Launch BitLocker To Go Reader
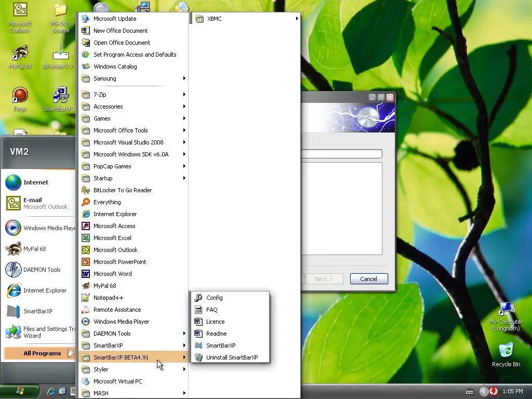The image size is (532, 399). [x=133, y=190]
